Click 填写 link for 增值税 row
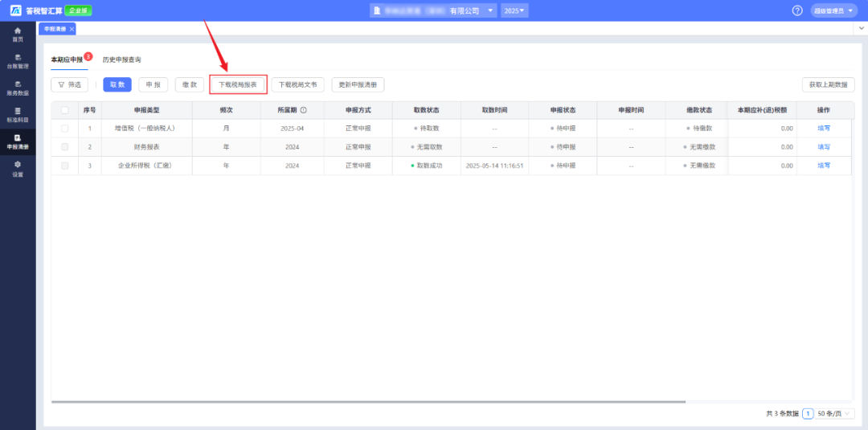 [824, 129]
